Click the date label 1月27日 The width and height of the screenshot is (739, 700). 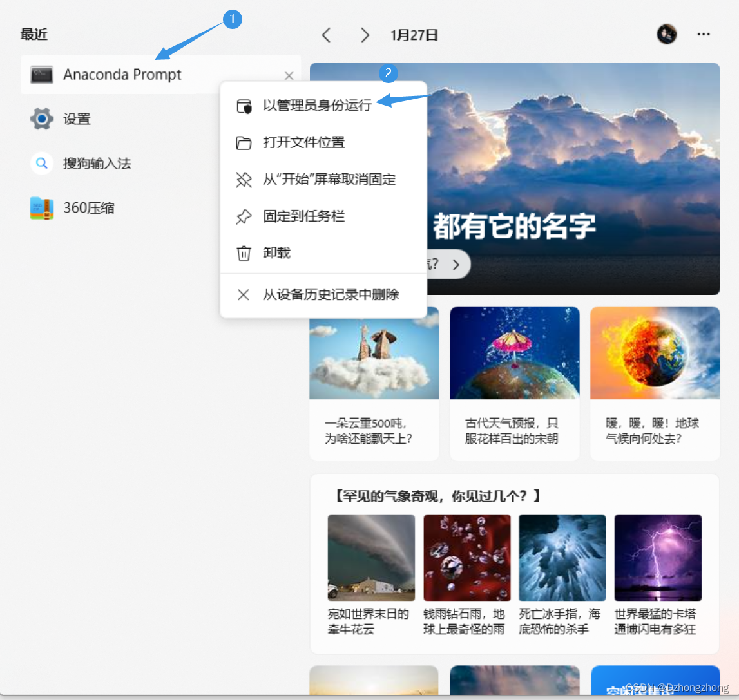coord(414,35)
